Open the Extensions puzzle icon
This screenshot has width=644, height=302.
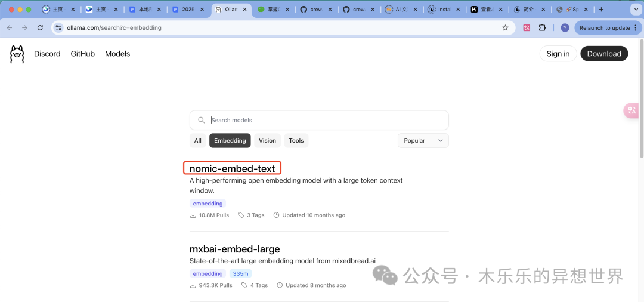click(542, 27)
